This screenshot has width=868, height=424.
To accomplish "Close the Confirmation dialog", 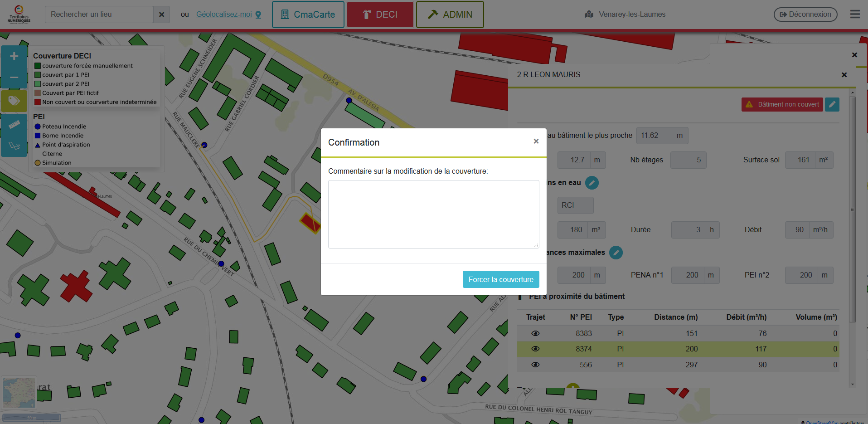I will coord(536,141).
